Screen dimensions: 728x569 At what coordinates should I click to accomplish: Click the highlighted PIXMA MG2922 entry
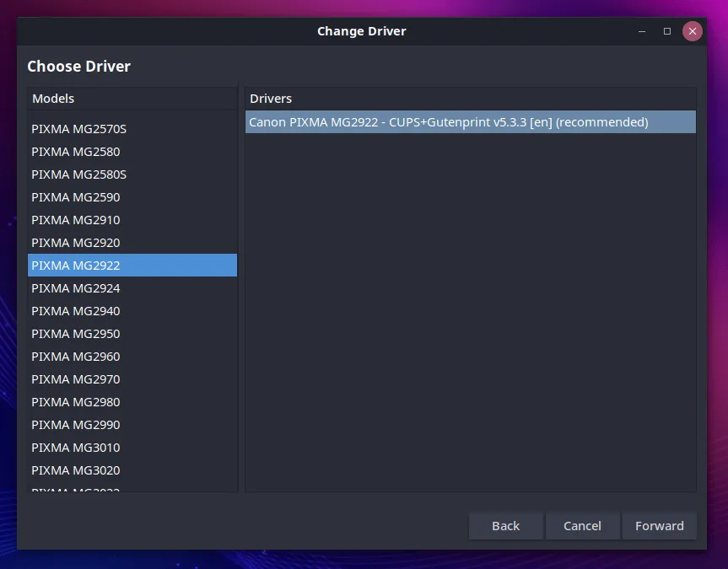[76, 266]
